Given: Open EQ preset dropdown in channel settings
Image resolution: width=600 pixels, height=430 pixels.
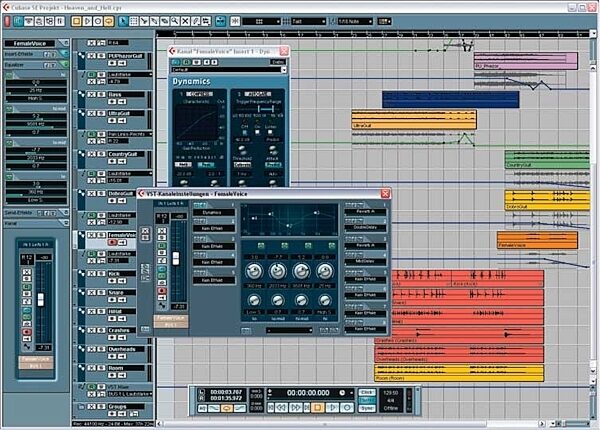Looking at the screenshot, I should pos(289,330).
